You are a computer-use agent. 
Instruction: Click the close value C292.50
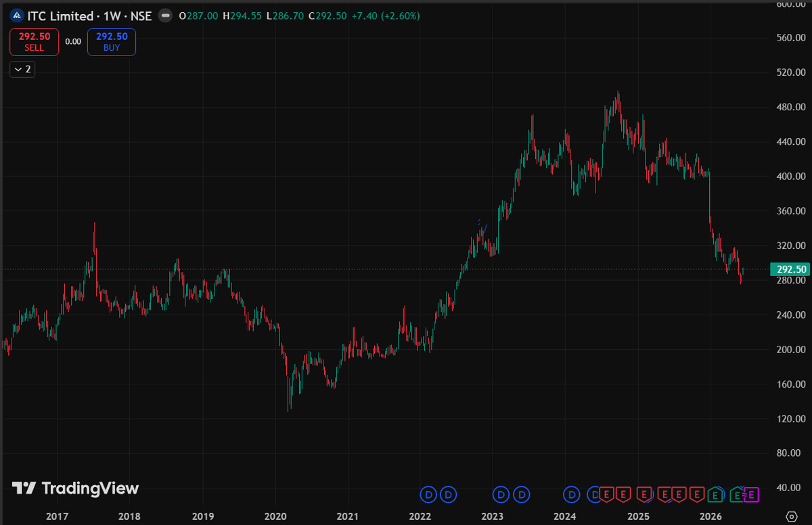click(x=328, y=16)
